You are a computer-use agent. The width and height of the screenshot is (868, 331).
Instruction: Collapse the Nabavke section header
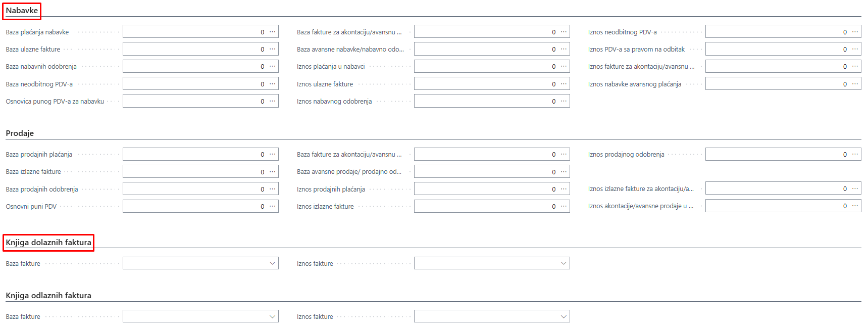22,11
